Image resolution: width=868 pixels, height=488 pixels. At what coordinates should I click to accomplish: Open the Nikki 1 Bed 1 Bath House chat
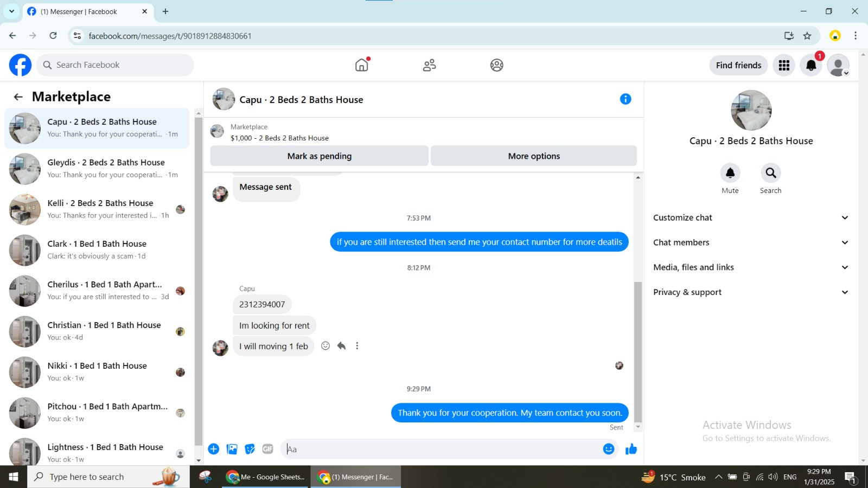[97, 372]
